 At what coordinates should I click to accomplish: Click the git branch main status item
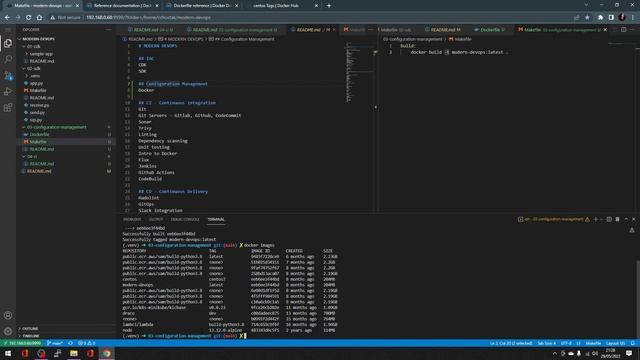point(55,343)
